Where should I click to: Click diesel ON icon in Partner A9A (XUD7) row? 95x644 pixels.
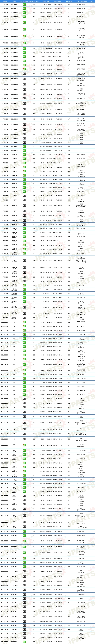[x=24, y=594]
